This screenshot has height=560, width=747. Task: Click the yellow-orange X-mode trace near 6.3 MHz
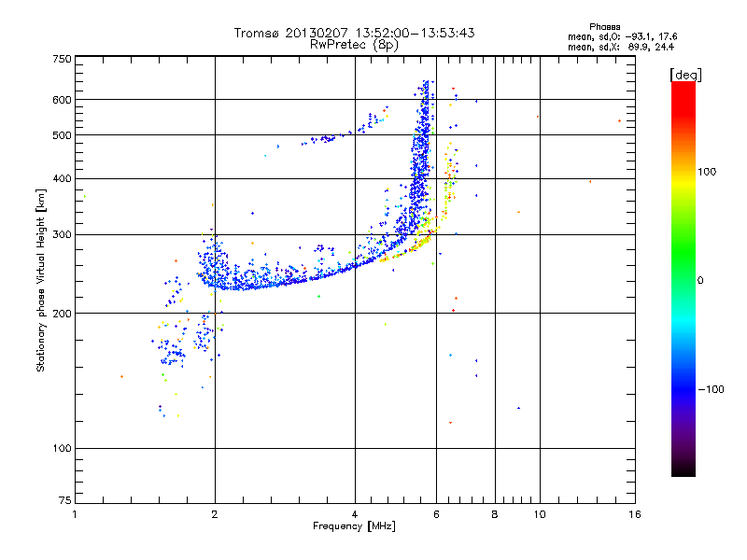[x=449, y=181]
